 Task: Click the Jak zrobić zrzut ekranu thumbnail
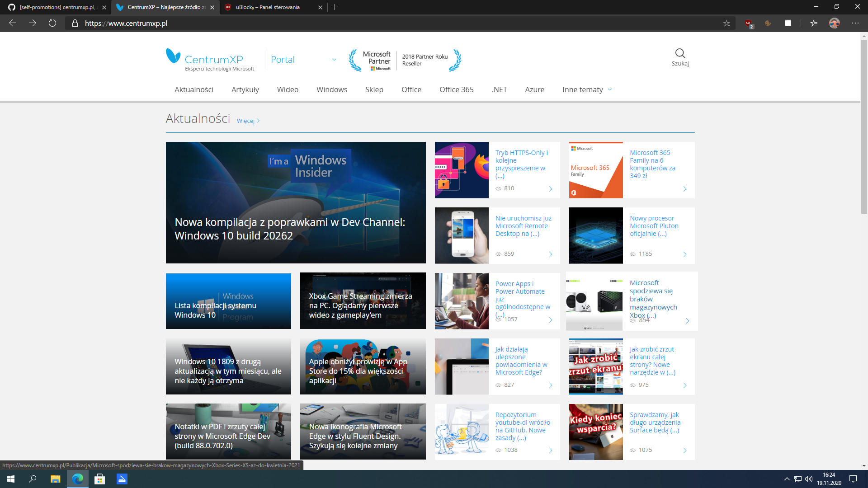pos(596,366)
